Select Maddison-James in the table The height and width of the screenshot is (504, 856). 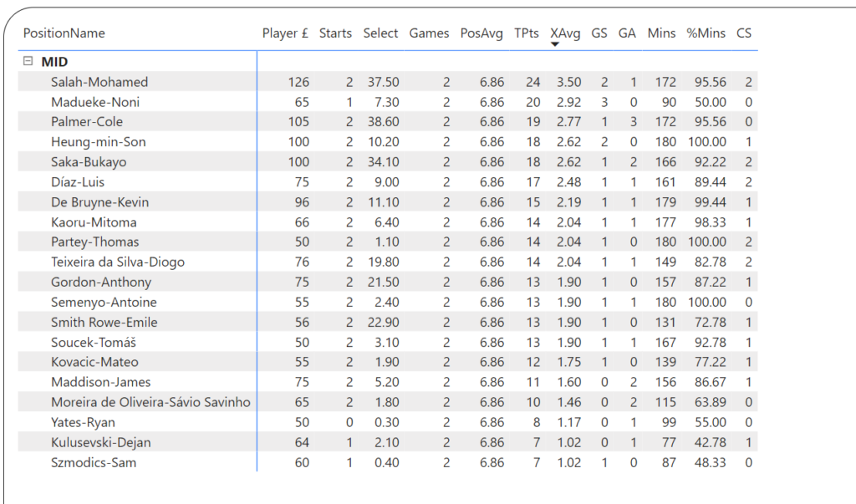point(101,382)
